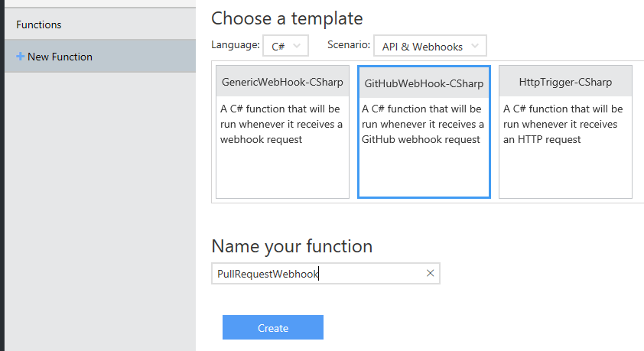Expand the Scenario dropdown
The width and height of the screenshot is (644, 351).
click(x=430, y=46)
